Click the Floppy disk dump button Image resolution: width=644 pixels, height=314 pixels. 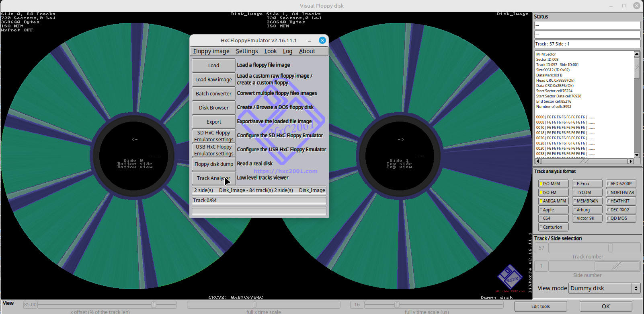213,164
